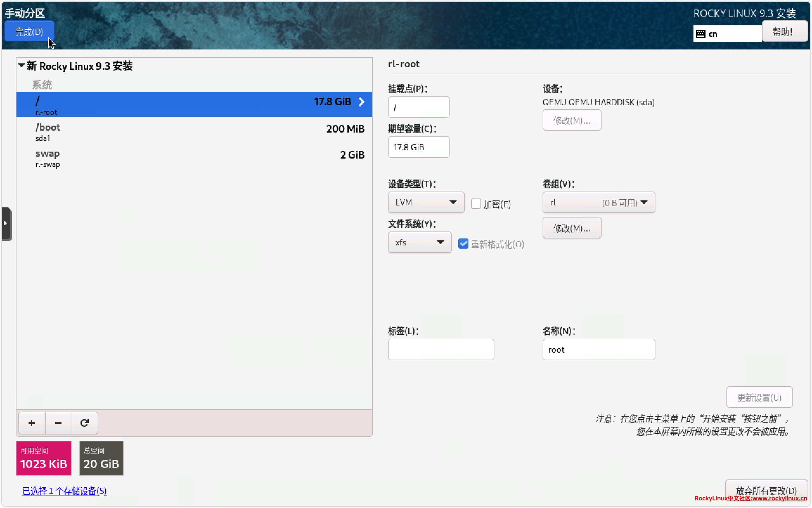Open the 卷组 rl volume group dropdown

[598, 202]
